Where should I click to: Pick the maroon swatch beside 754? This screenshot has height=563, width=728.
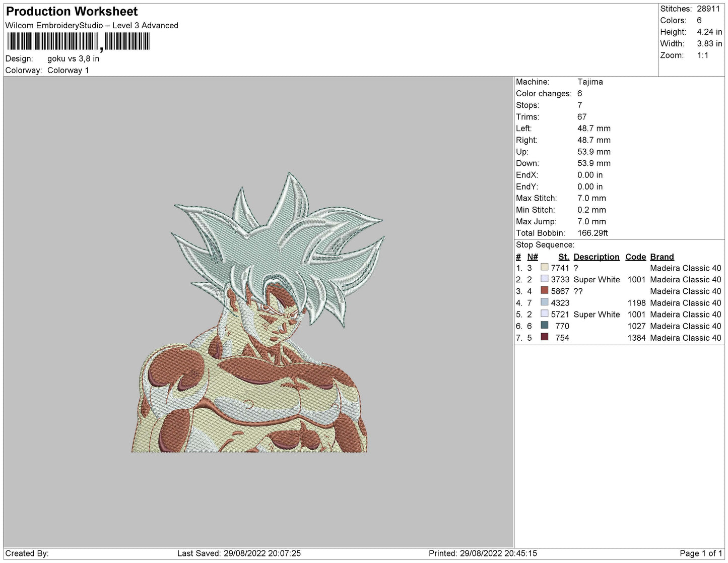pos(544,337)
